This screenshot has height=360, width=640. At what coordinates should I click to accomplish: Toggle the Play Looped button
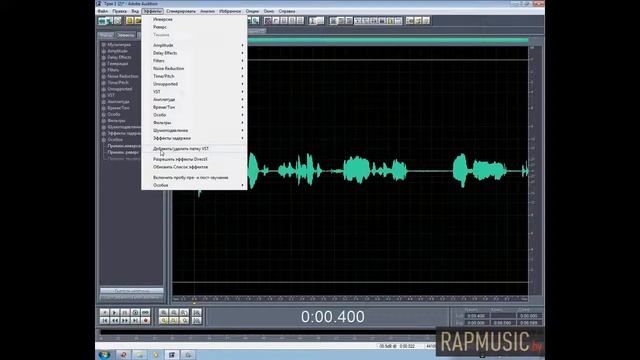145,313
